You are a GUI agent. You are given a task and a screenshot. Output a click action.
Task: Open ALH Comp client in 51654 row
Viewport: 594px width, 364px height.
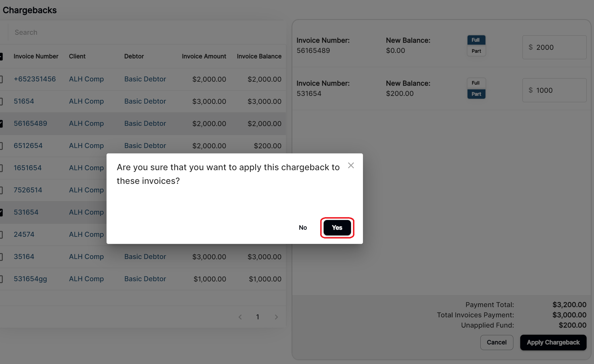coord(86,101)
